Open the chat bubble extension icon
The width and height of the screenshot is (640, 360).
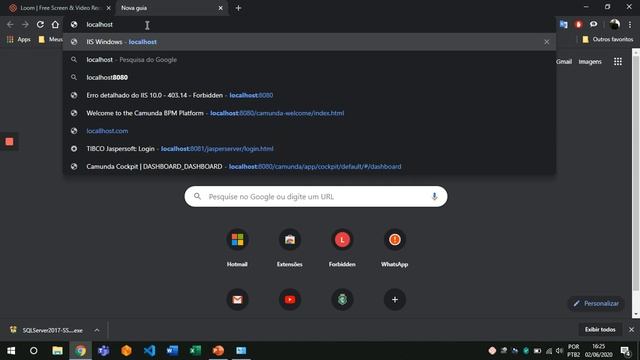(593, 24)
